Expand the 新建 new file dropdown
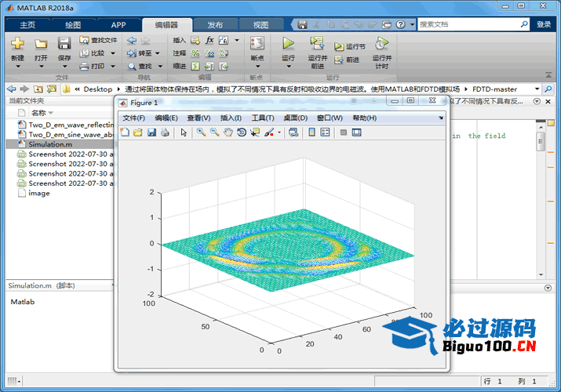Viewport: 561px width, 392px height. click(17, 67)
